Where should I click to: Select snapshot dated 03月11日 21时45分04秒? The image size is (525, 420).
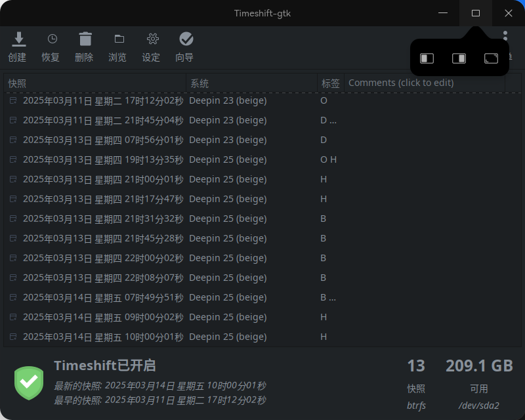[103, 120]
